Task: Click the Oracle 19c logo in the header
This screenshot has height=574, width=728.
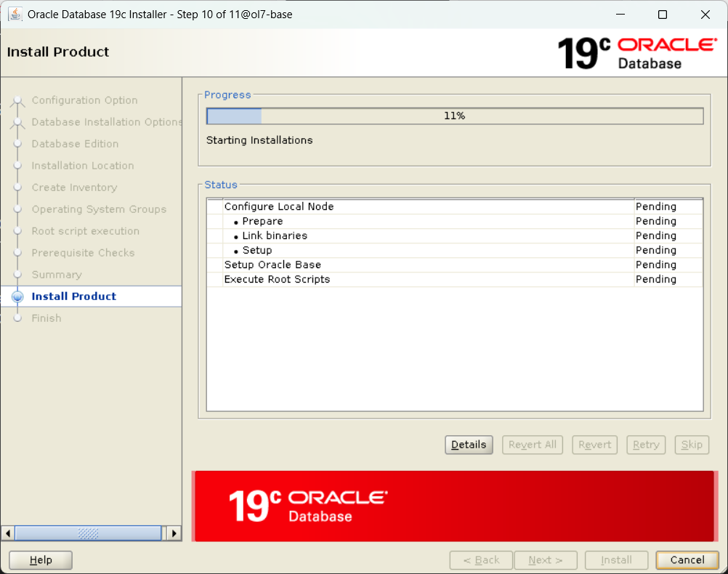Action: pyautogui.click(x=637, y=54)
